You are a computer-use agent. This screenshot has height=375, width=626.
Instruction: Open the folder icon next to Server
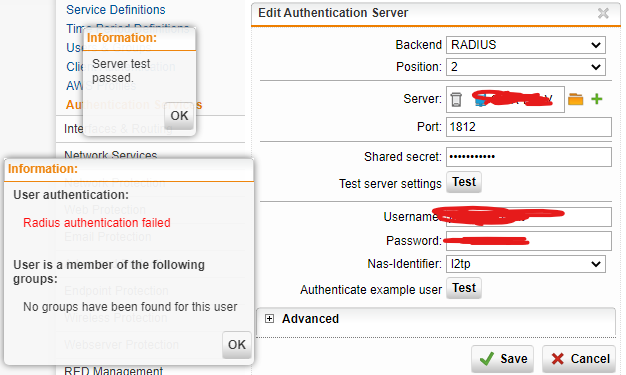tap(575, 99)
